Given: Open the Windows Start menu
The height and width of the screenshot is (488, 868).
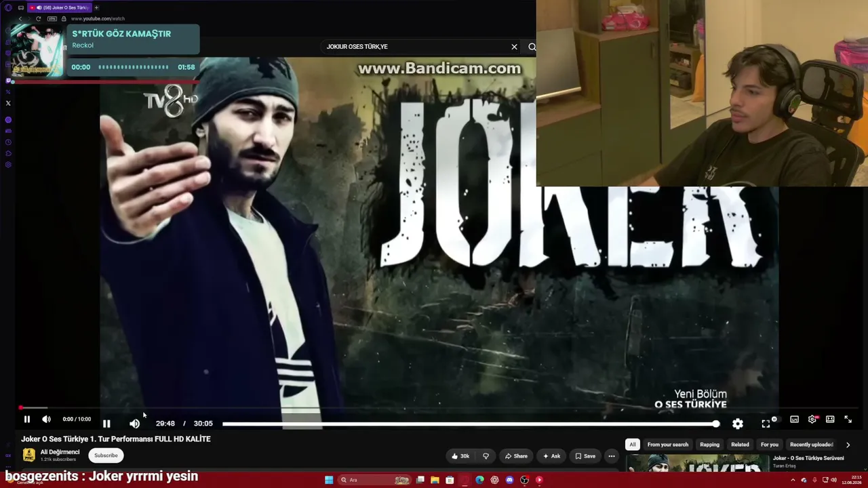Looking at the screenshot, I should 329,480.
